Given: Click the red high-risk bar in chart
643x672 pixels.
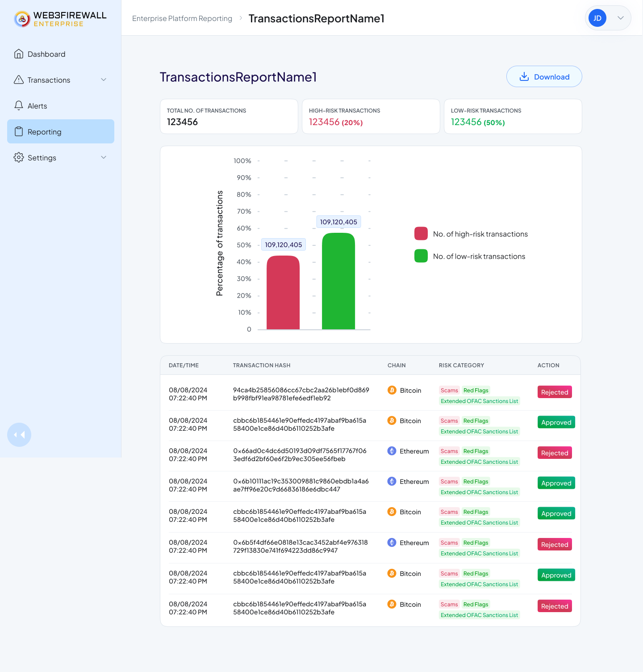Looking at the screenshot, I should tap(283, 293).
